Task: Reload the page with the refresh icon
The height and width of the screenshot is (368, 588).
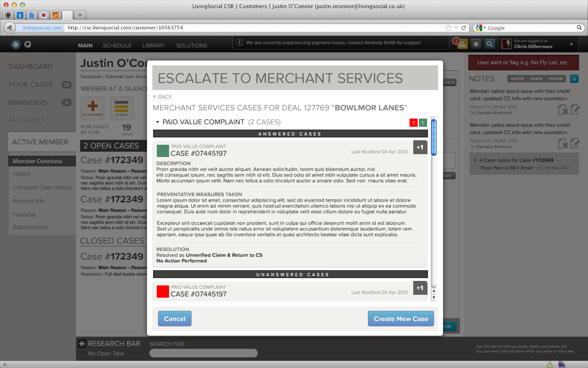Action: pos(464,28)
